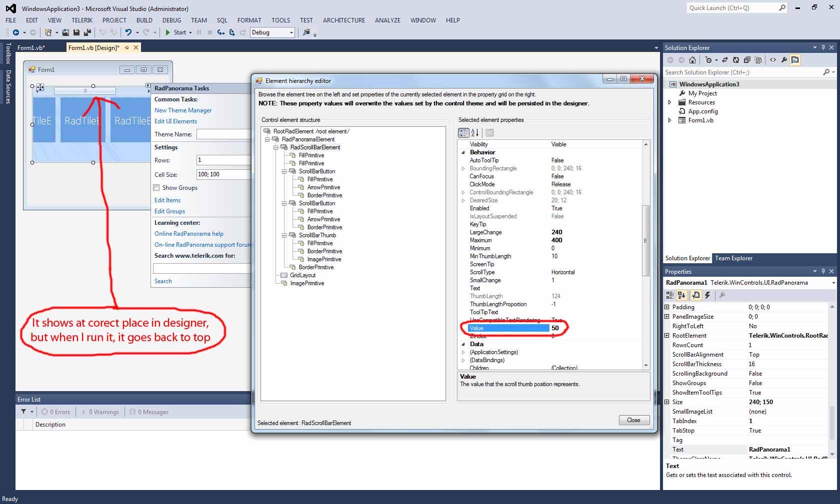
Task: Click Categorized view icon in element hierarchy editor
Action: 463,132
